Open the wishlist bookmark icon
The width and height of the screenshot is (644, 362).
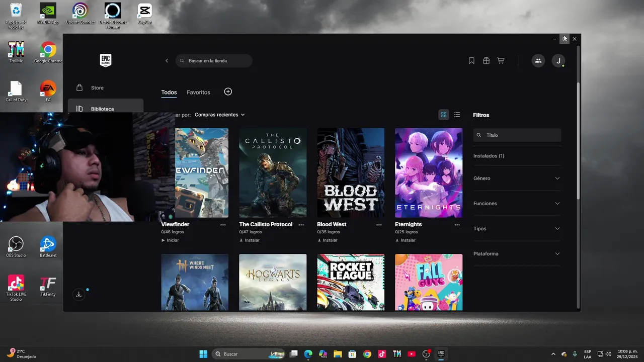coord(471,61)
